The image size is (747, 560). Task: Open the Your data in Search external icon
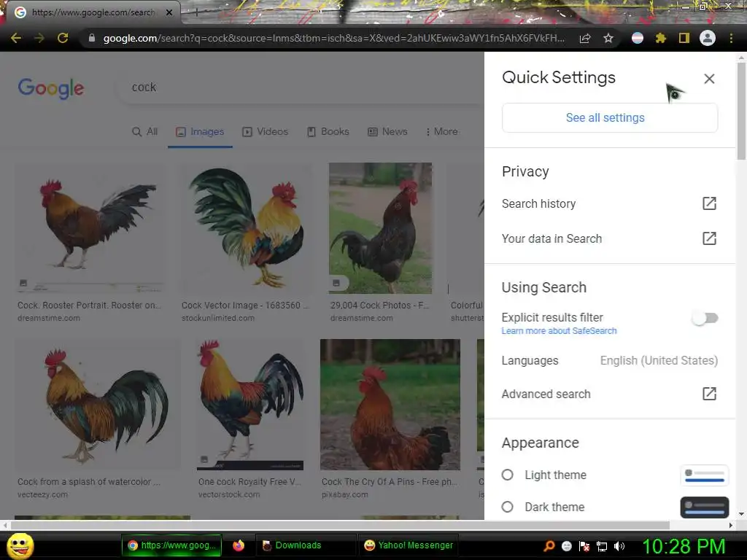tap(709, 238)
